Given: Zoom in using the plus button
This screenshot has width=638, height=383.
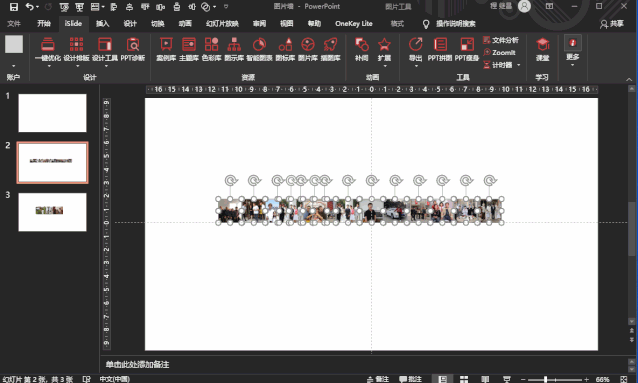Looking at the screenshot, I should [586, 379].
